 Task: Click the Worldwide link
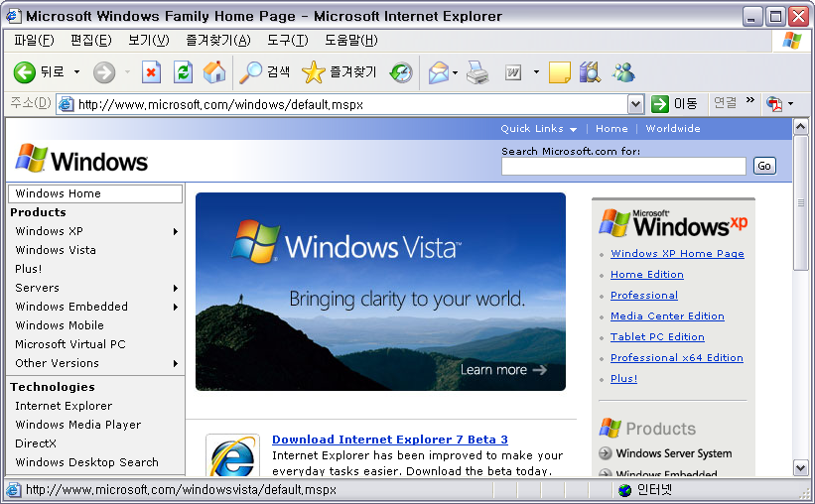pyautogui.click(x=673, y=129)
